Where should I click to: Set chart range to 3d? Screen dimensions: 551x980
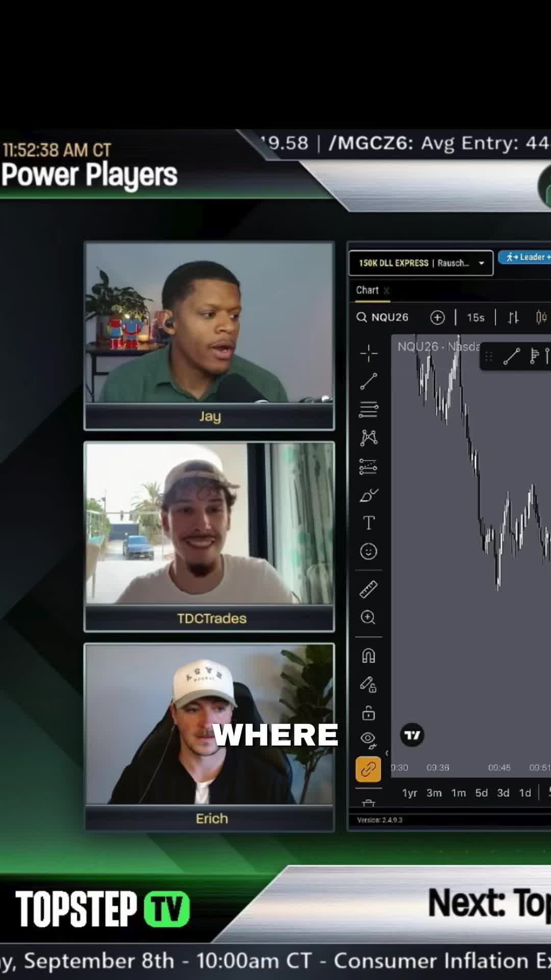click(504, 793)
